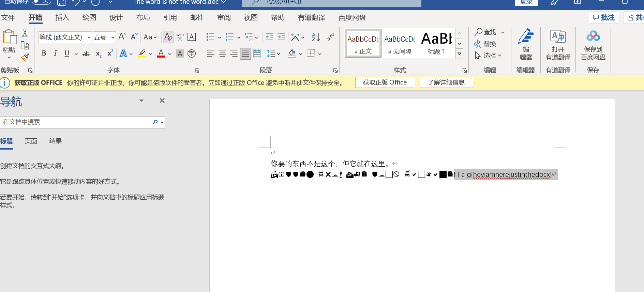Shrink font size with the smaller A icon

pyautogui.click(x=134, y=37)
